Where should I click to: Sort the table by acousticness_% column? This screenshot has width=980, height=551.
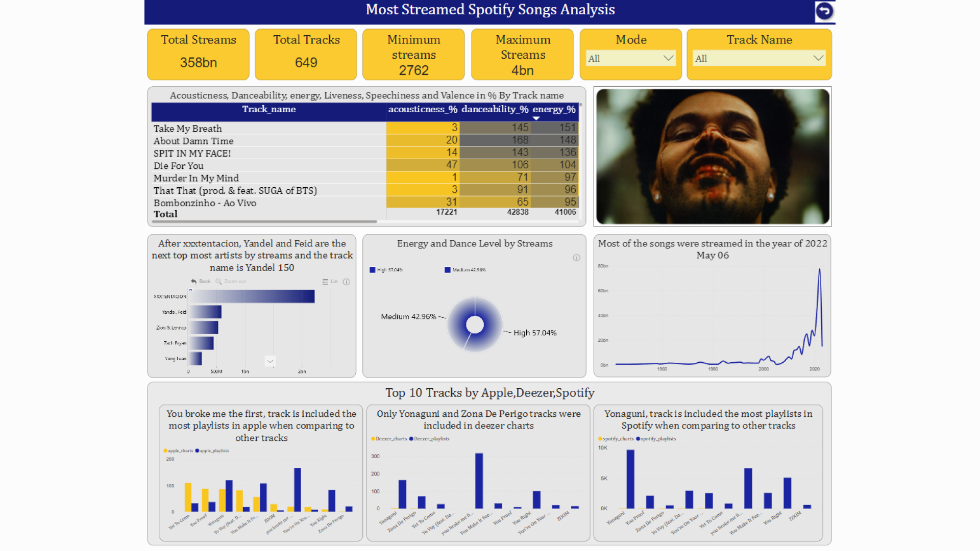pos(423,109)
